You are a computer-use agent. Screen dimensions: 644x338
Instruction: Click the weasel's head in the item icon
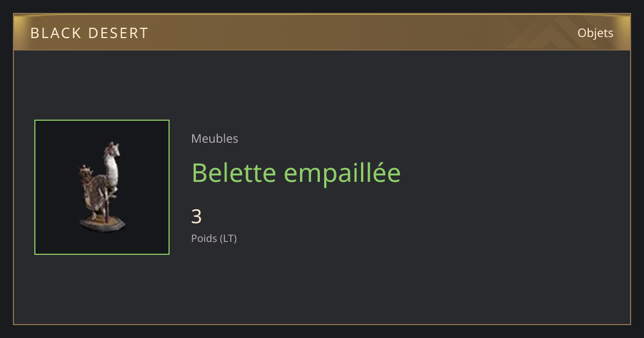click(x=112, y=149)
